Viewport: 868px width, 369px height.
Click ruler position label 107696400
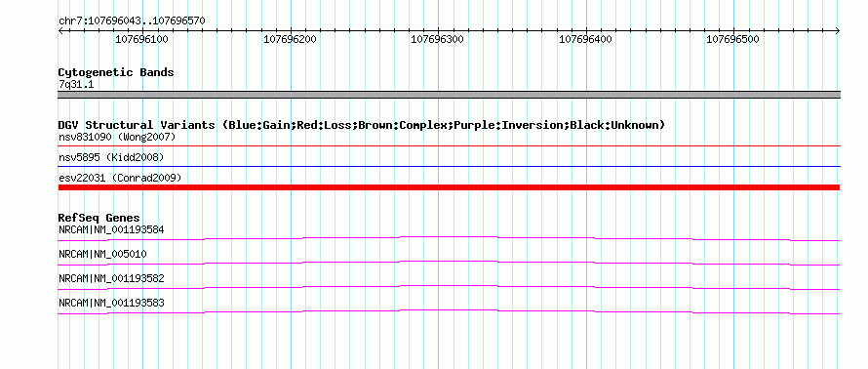[x=585, y=39]
